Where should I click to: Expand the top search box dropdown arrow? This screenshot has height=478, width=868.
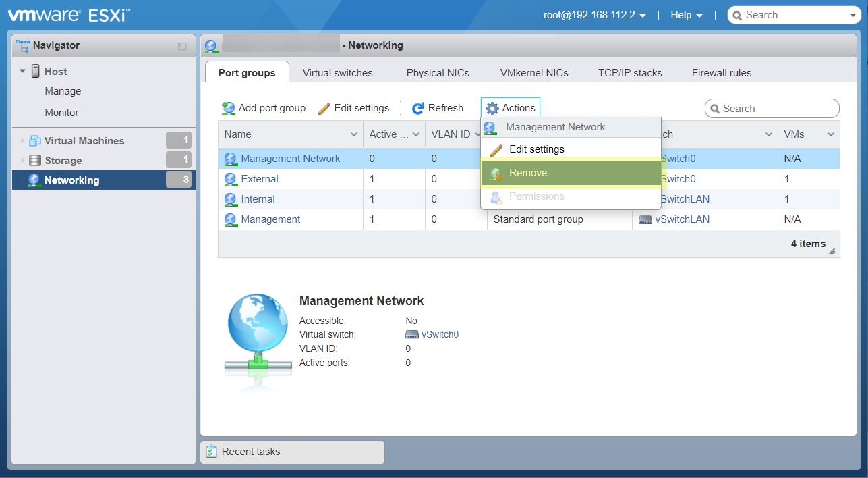(852, 15)
